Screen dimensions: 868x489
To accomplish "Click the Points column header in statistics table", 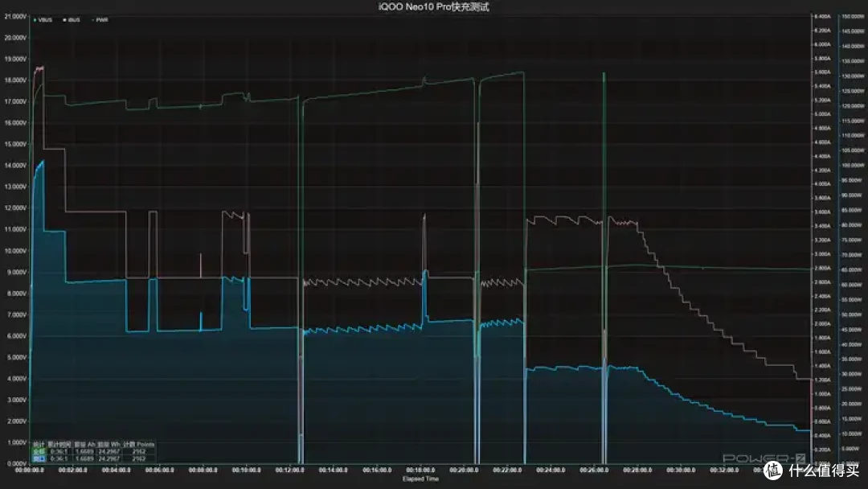I will pyautogui.click(x=139, y=445).
